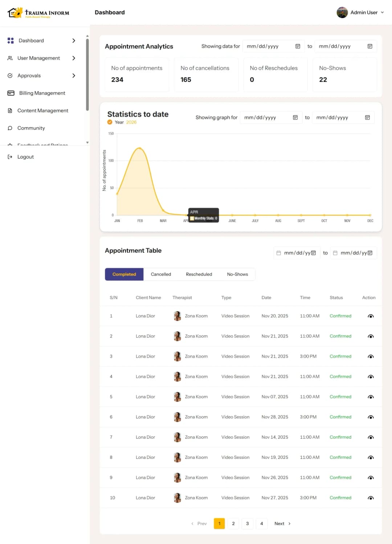Expand the User Management chevron
Viewport: 392px width, 544px height.
(74, 58)
